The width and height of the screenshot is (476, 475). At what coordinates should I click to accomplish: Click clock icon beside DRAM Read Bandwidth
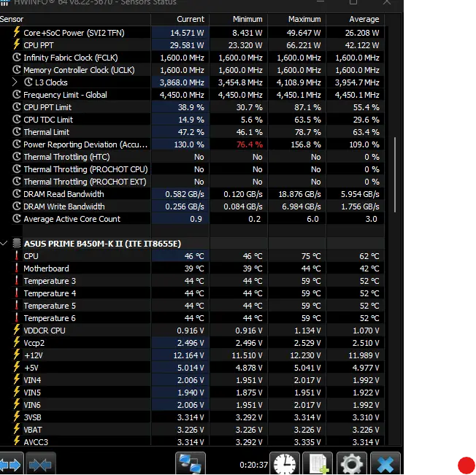coord(17,194)
